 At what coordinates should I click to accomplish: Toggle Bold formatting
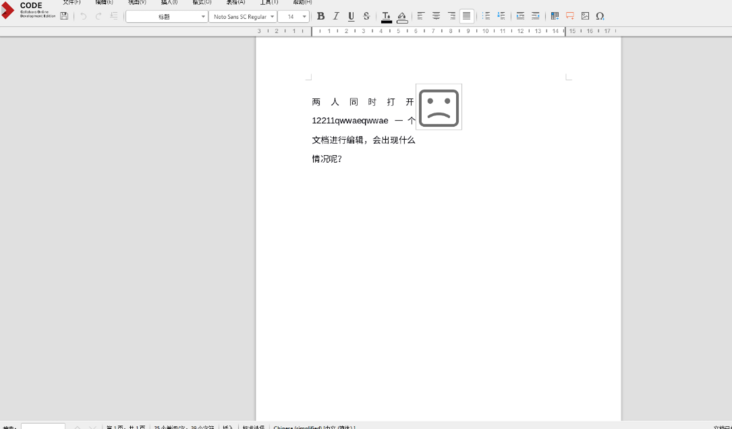pos(321,16)
